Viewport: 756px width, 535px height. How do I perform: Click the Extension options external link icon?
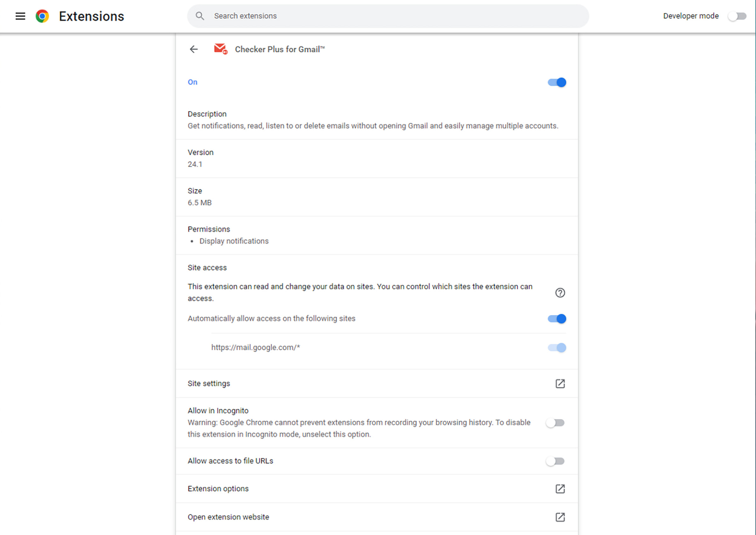click(559, 489)
